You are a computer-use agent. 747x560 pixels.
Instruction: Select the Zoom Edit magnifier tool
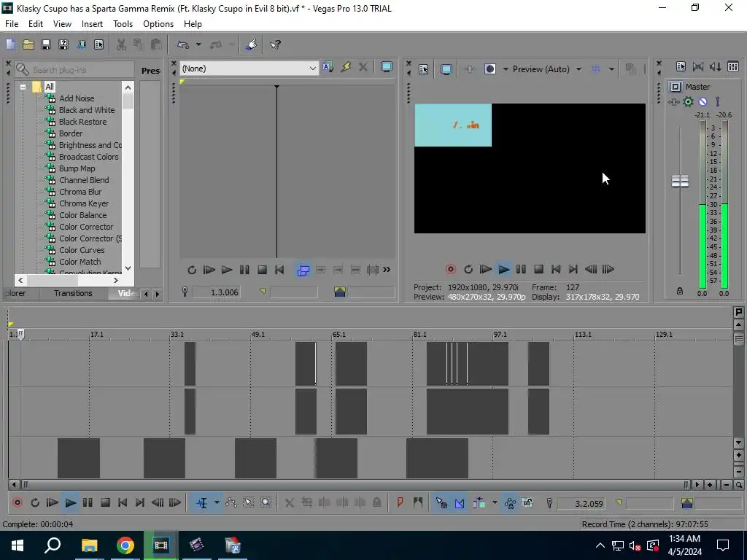[266, 502]
